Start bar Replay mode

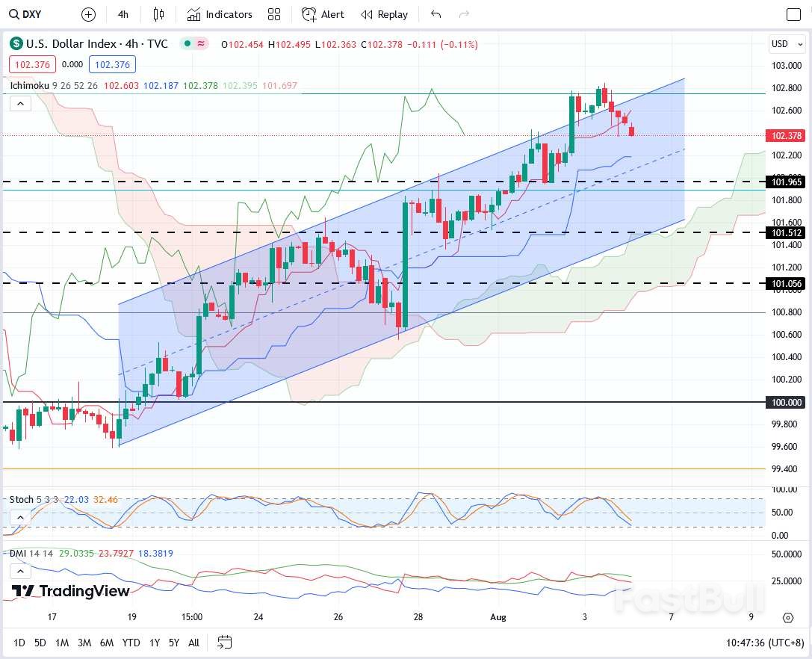pyautogui.click(x=384, y=14)
